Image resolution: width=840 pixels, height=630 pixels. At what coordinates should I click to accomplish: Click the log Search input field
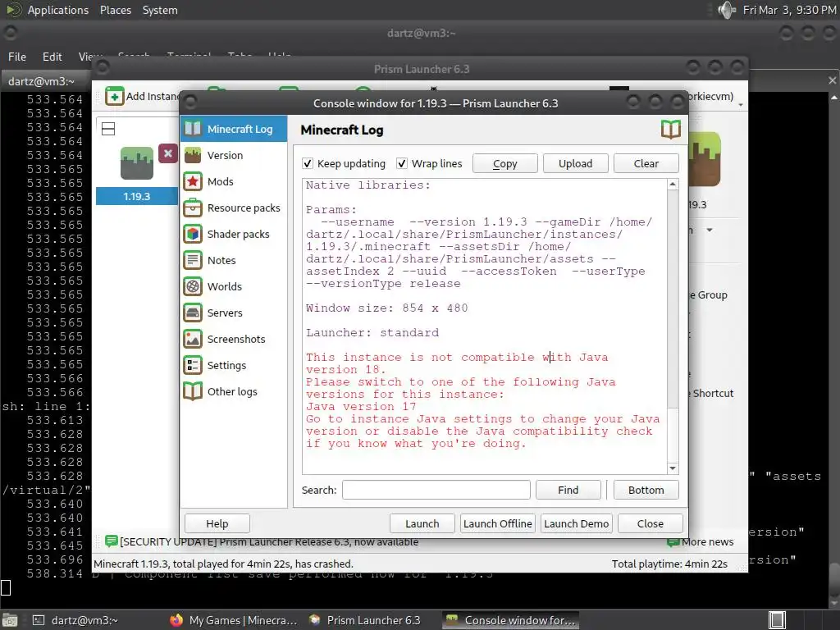(436, 490)
